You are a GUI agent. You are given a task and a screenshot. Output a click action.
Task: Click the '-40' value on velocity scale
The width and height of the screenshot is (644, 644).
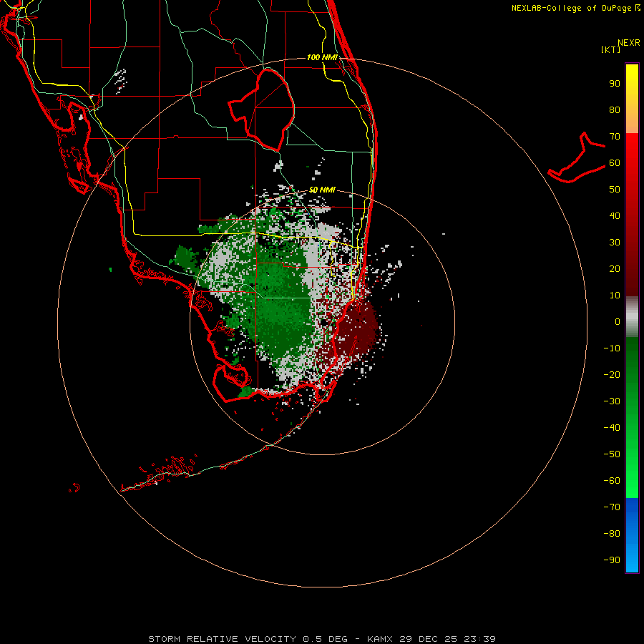[x=612, y=428]
